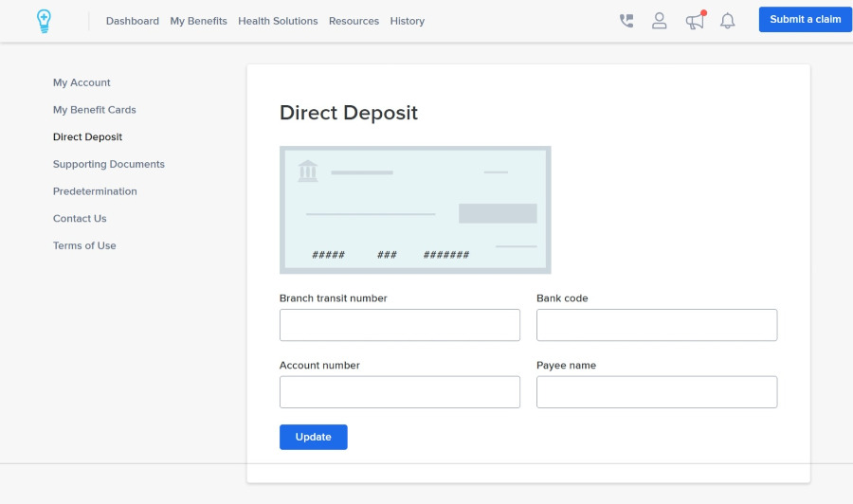Open the user profile icon
Image resolution: width=853 pixels, height=504 pixels.
(660, 21)
